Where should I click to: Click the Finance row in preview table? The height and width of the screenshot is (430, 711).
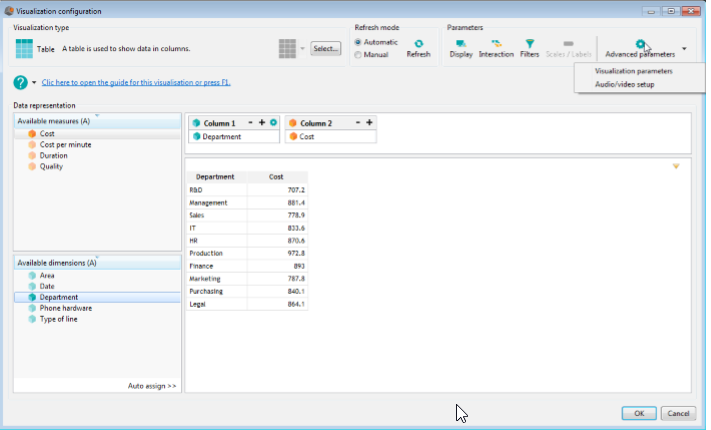tap(247, 266)
